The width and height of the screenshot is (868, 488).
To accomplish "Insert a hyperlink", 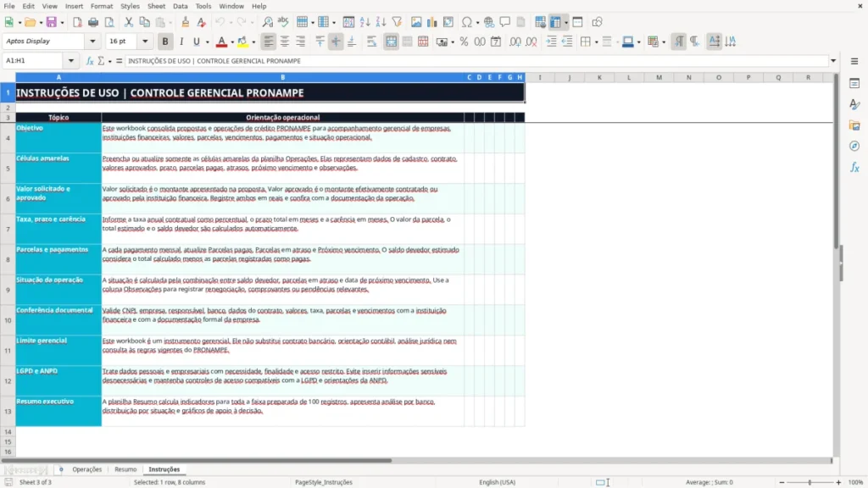I will (x=489, y=22).
